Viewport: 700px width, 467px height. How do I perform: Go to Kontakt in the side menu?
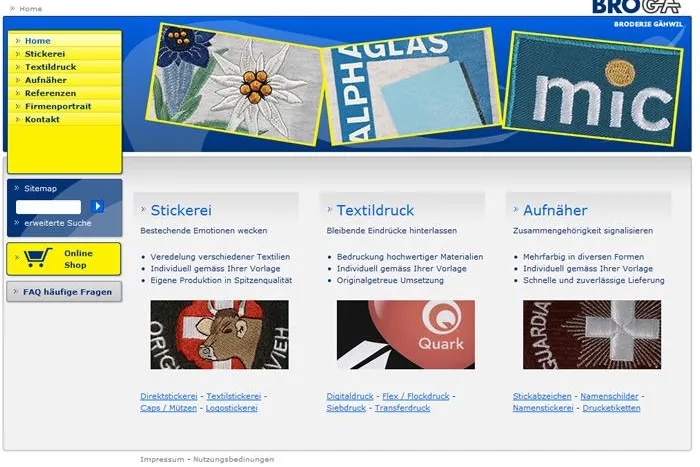[x=42, y=120]
